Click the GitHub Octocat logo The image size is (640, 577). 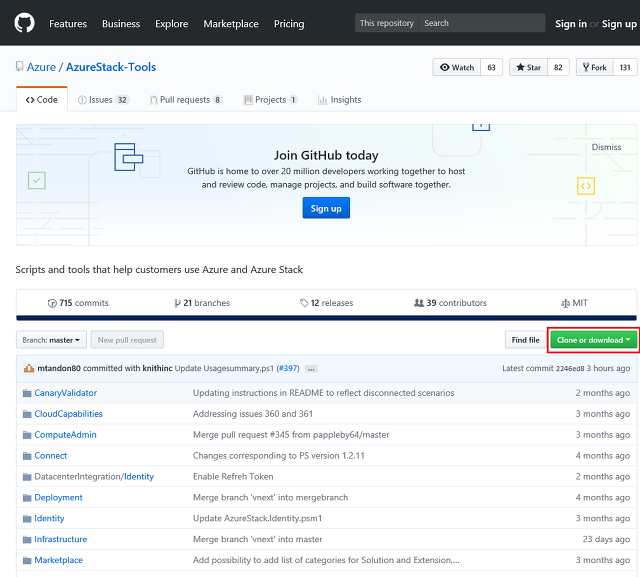(x=24, y=23)
